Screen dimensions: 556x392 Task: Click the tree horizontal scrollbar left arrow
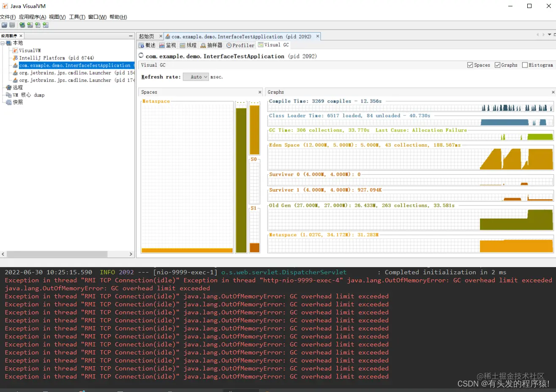(x=3, y=254)
